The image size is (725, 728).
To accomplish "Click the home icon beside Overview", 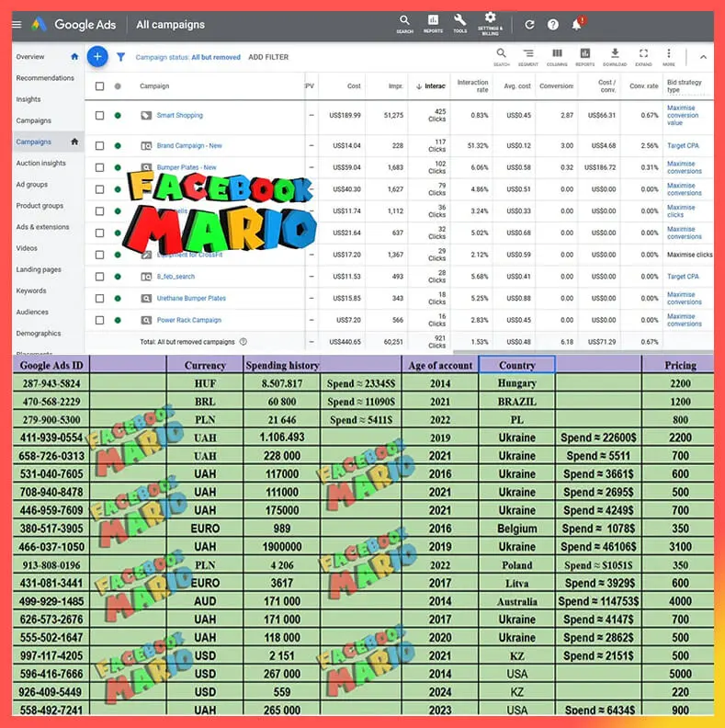I will click(x=74, y=57).
